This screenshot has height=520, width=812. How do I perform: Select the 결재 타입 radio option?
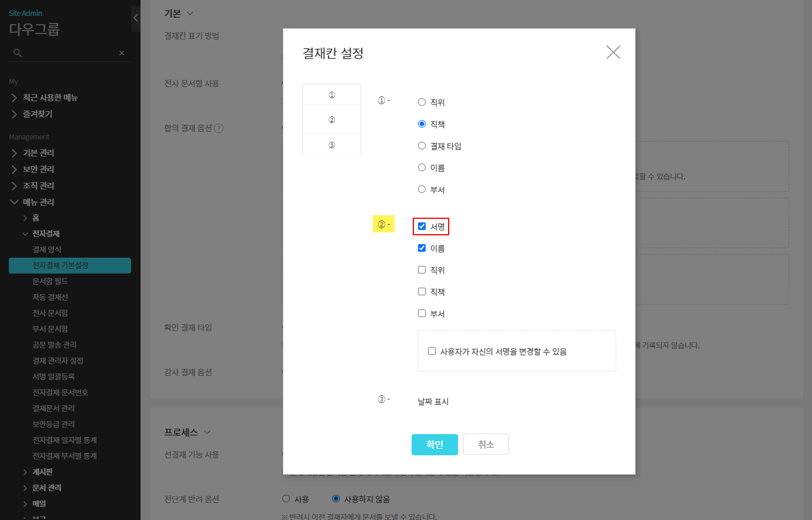pyautogui.click(x=422, y=146)
